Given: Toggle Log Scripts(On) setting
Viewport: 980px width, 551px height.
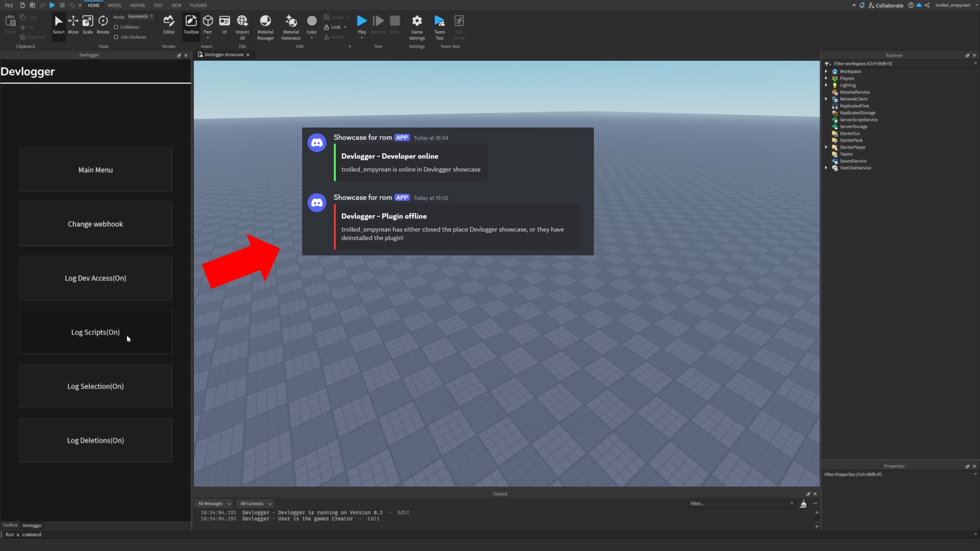Looking at the screenshot, I should tap(95, 332).
